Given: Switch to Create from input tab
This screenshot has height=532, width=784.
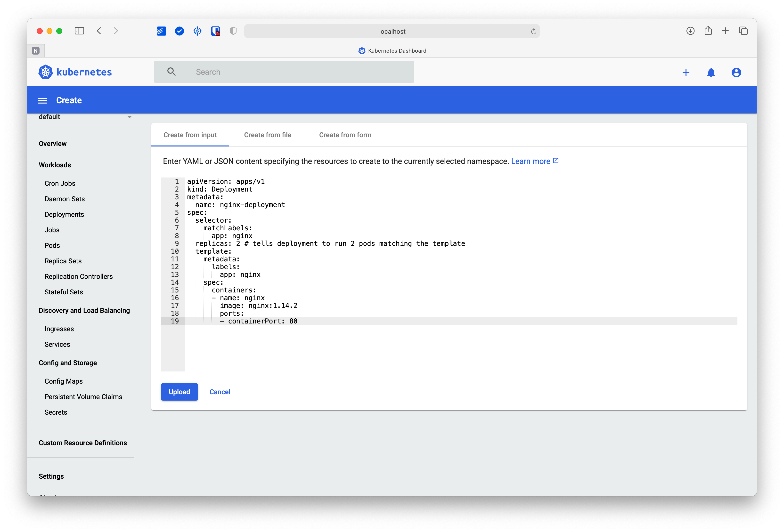Looking at the screenshot, I should [190, 135].
